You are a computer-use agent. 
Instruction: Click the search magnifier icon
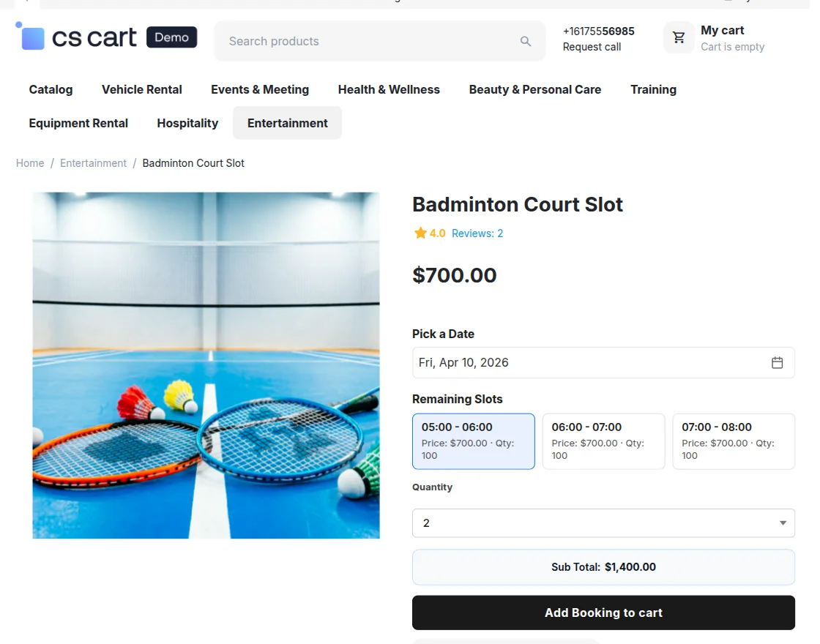(x=525, y=41)
